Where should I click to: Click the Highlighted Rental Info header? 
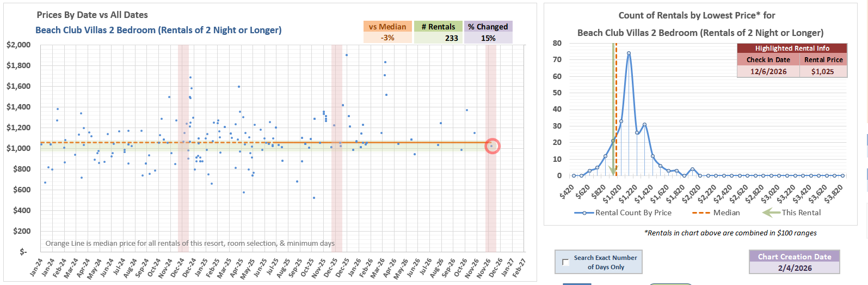[x=792, y=48]
